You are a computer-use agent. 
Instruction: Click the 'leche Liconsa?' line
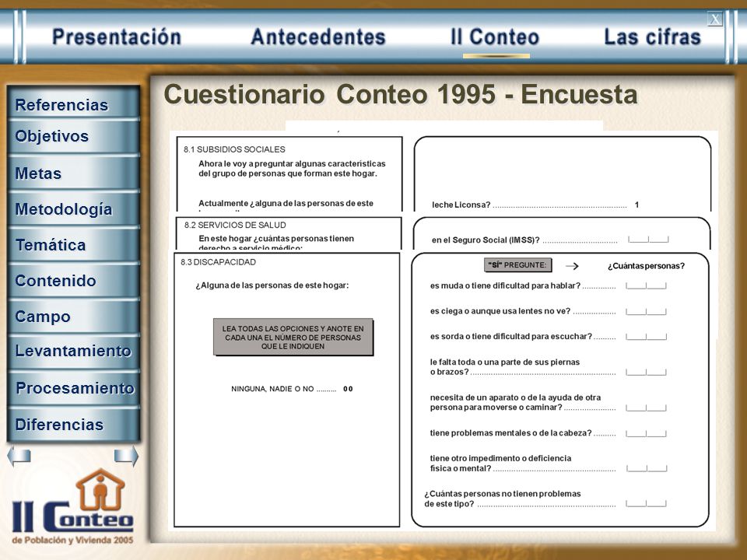point(535,205)
